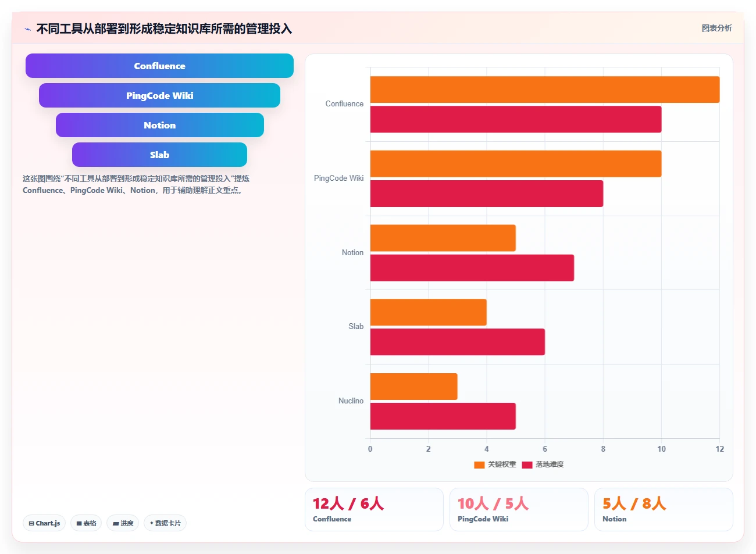Image resolution: width=756 pixels, height=554 pixels.
Task: Select the Notion funnel bar
Action: tap(159, 125)
